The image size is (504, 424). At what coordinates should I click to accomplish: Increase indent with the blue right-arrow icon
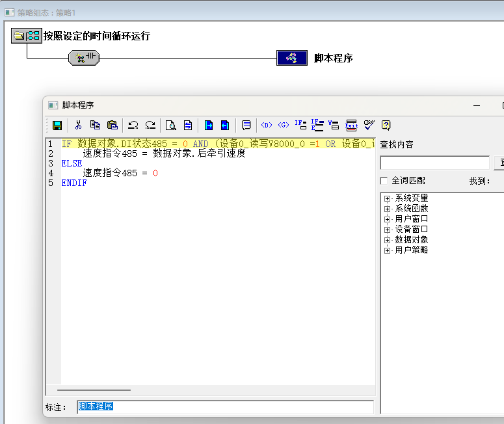coord(209,125)
